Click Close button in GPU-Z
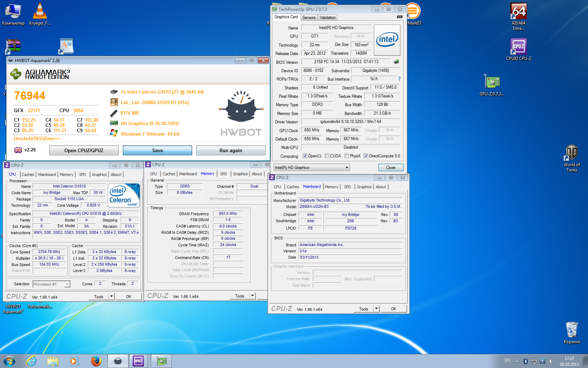This screenshot has height=368, width=588. click(391, 168)
